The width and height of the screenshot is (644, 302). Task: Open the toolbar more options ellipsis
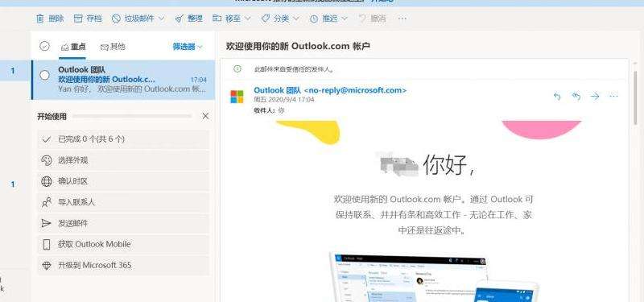pos(402,19)
